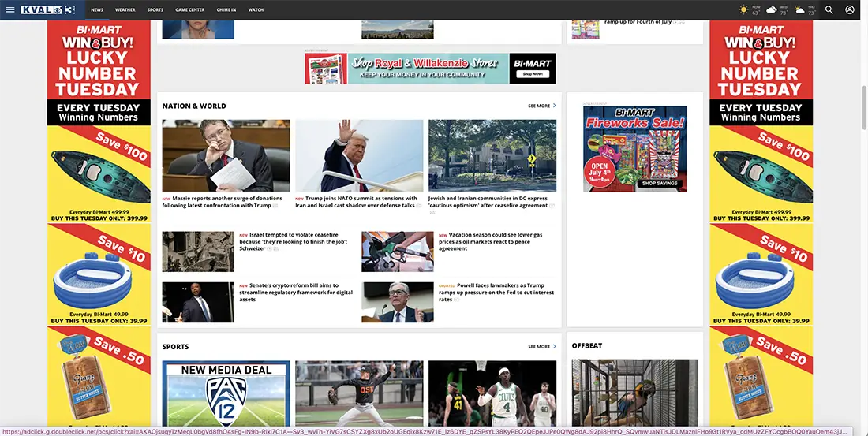Click the Trump waving photo thumbnail

[x=359, y=155]
